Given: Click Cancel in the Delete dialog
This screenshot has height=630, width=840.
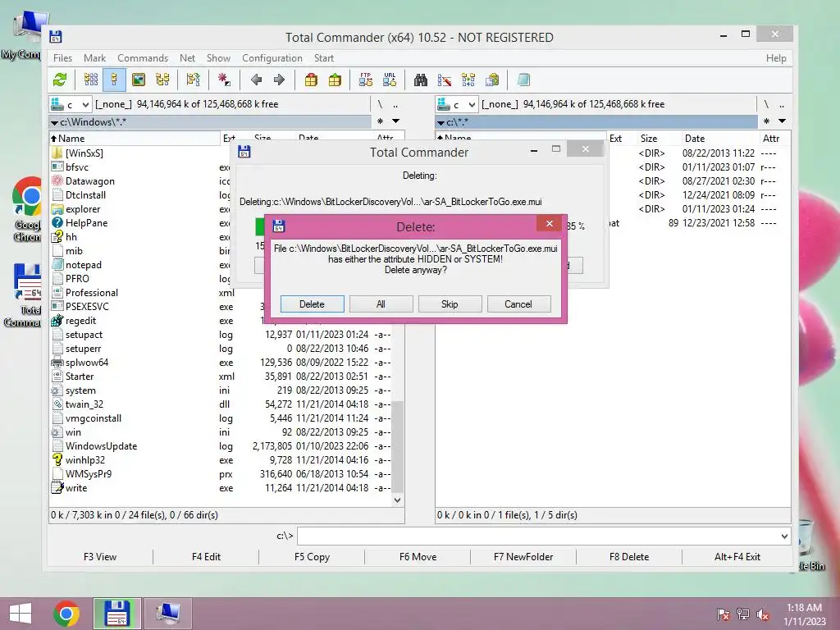Looking at the screenshot, I should click(518, 304).
